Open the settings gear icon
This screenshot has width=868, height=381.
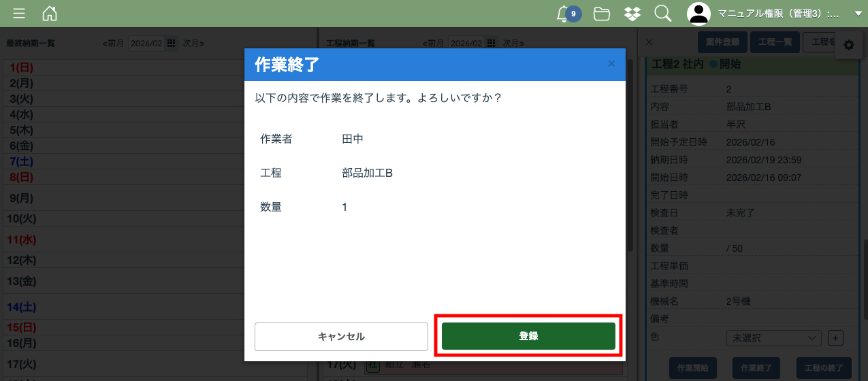tap(848, 45)
